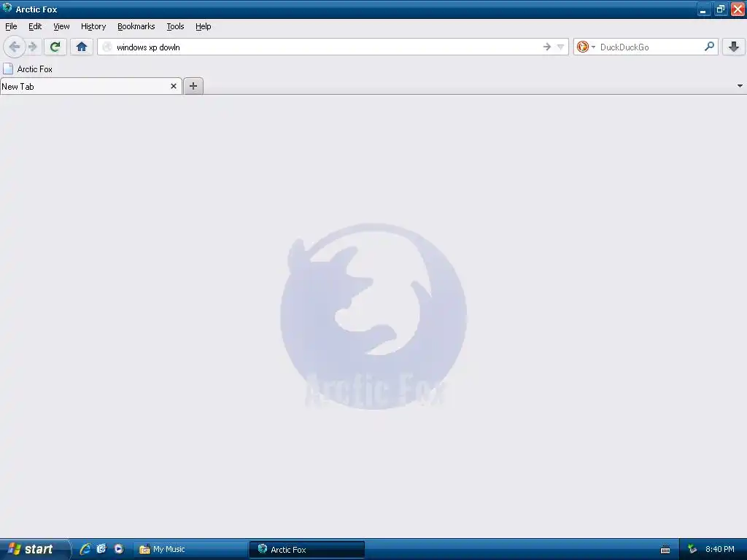Close the New Tab tab
The height and width of the screenshot is (560, 747).
174,86
